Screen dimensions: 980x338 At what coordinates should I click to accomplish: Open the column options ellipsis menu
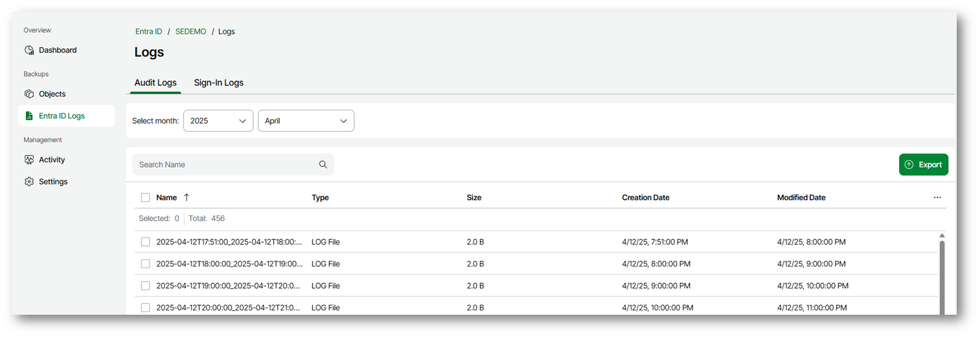pyautogui.click(x=937, y=197)
